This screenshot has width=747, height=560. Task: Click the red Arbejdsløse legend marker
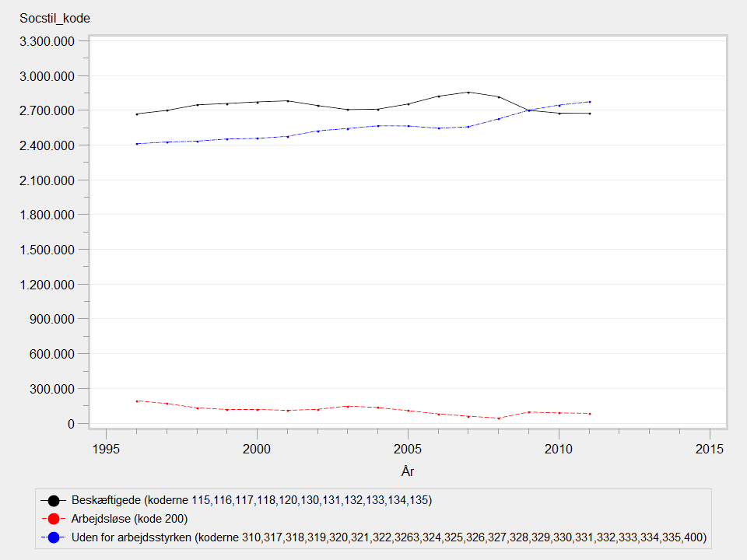click(54, 519)
